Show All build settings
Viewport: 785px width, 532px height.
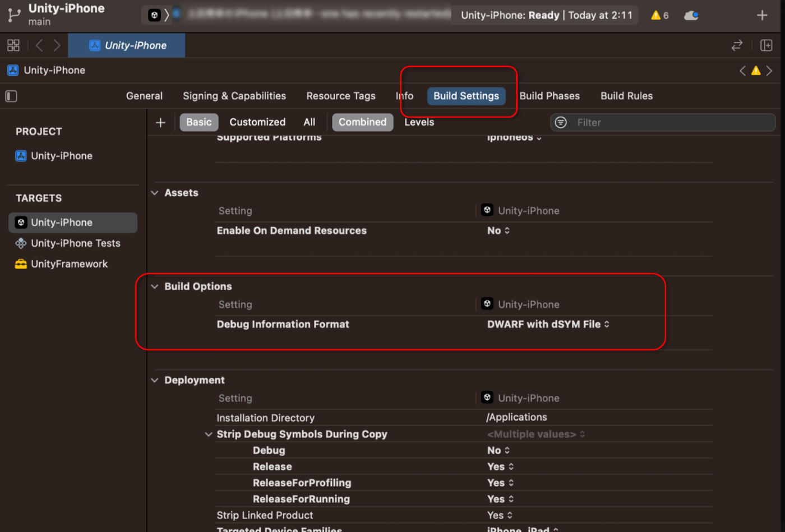pos(309,122)
